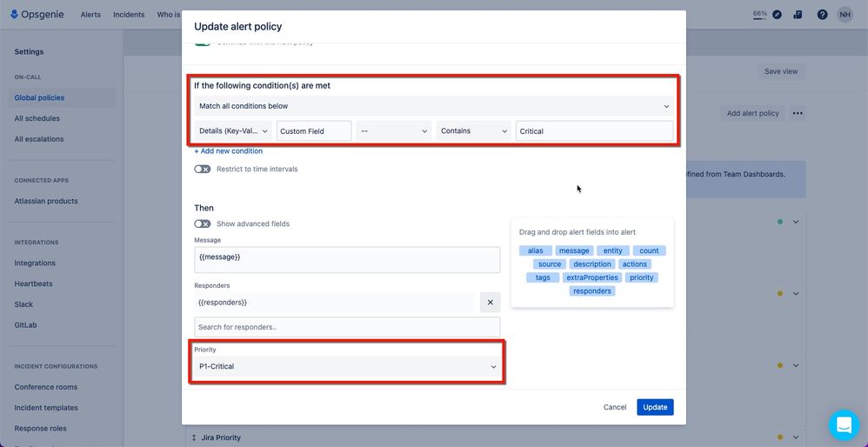Click the Opsgenie logo

[x=37, y=15]
